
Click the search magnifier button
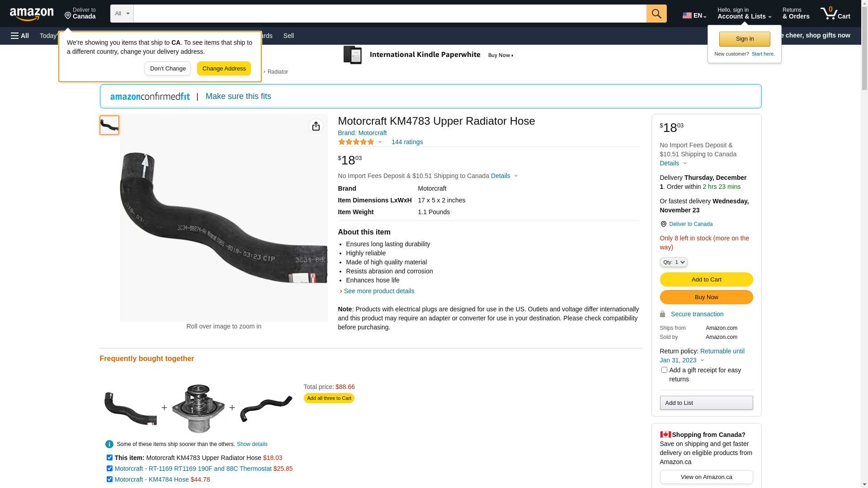click(656, 14)
